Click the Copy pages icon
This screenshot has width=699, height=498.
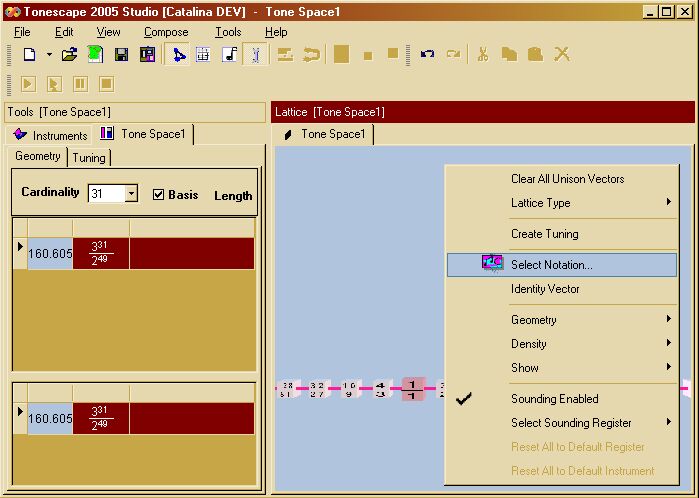[x=509, y=54]
